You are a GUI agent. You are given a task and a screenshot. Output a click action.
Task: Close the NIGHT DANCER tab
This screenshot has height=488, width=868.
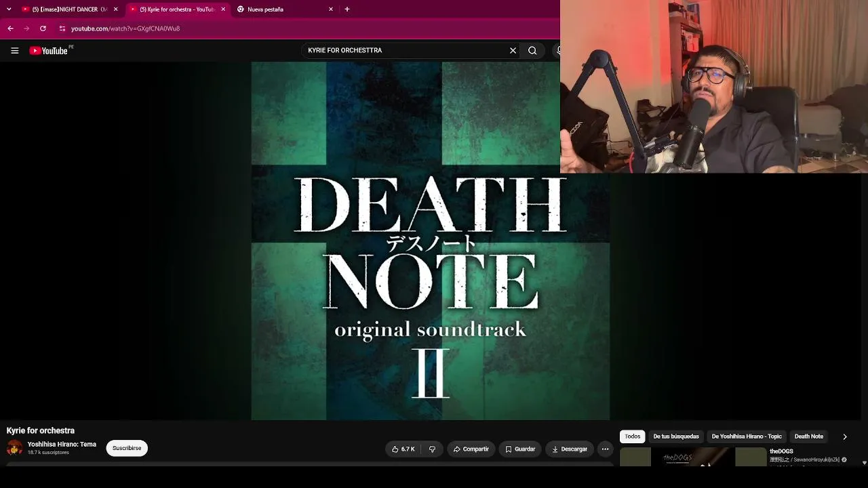pos(116,9)
